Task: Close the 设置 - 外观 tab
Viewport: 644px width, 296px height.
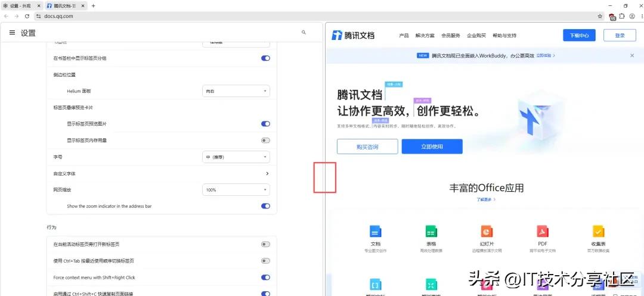Action: [39, 6]
